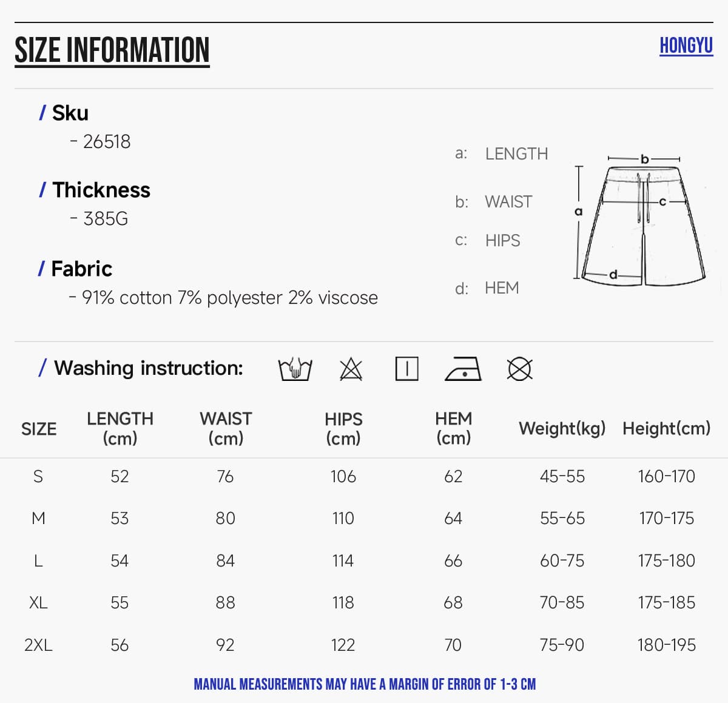Click the do-not-bleach triangle icon
Viewport: 728px width, 703px height.
click(x=351, y=369)
